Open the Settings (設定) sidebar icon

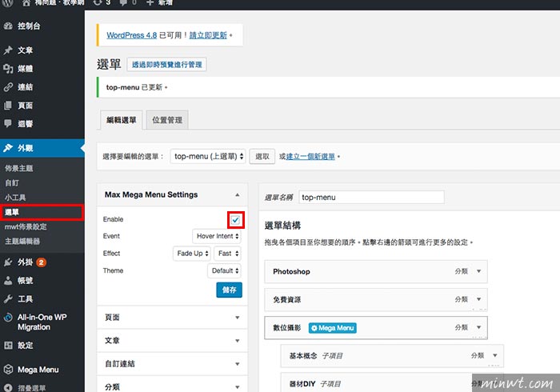8,346
